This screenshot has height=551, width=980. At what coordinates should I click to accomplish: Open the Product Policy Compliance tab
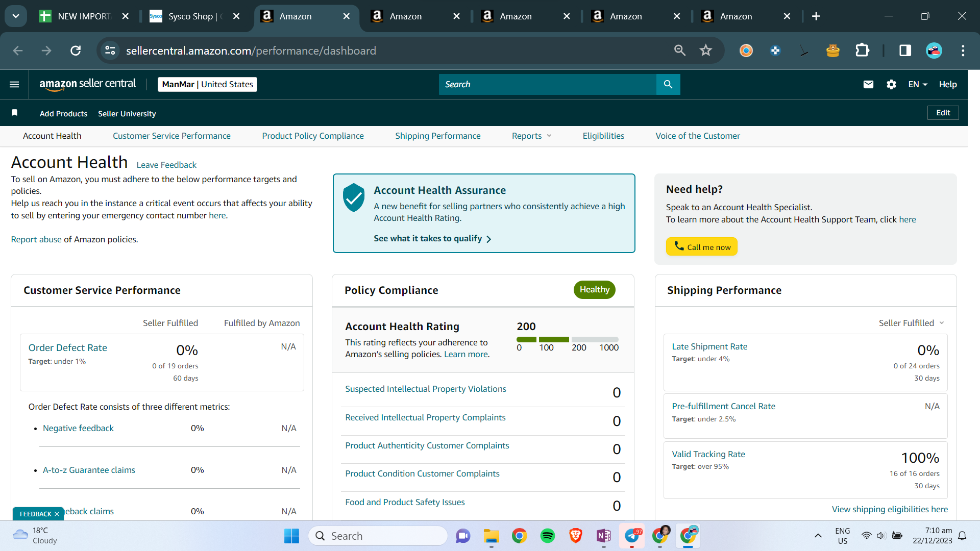(x=313, y=136)
